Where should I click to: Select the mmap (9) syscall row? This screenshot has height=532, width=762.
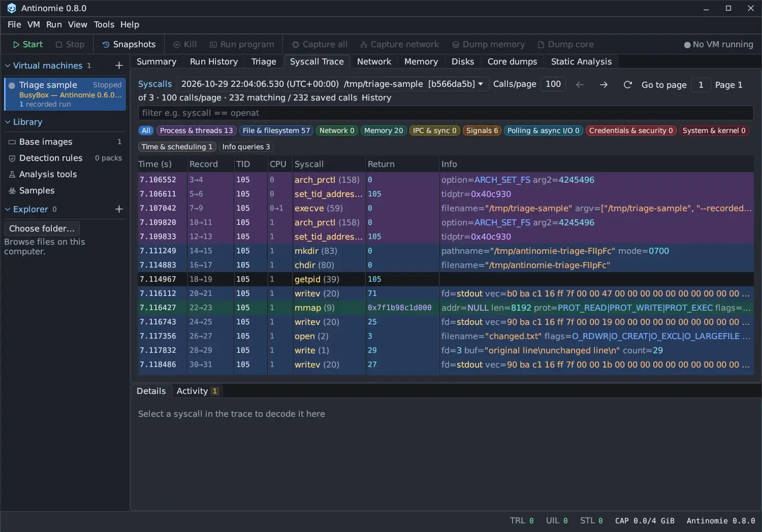click(x=446, y=308)
